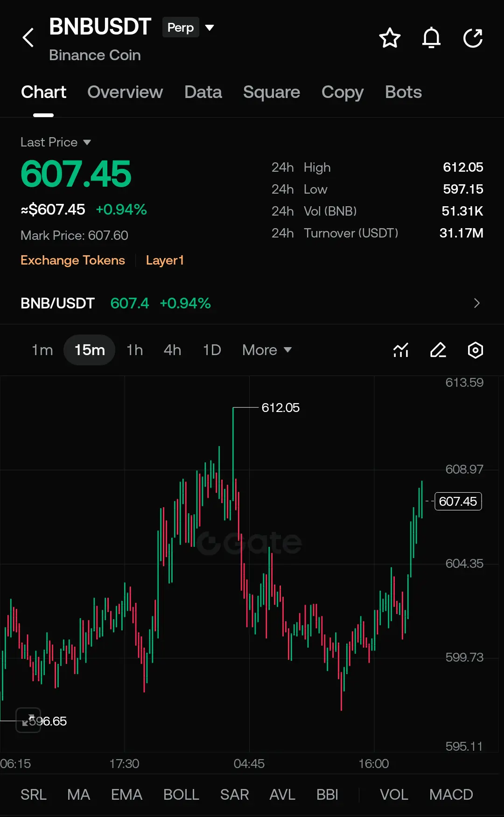Viewport: 504px width, 817px height.
Task: Switch to Chart tab
Action: coord(43,92)
